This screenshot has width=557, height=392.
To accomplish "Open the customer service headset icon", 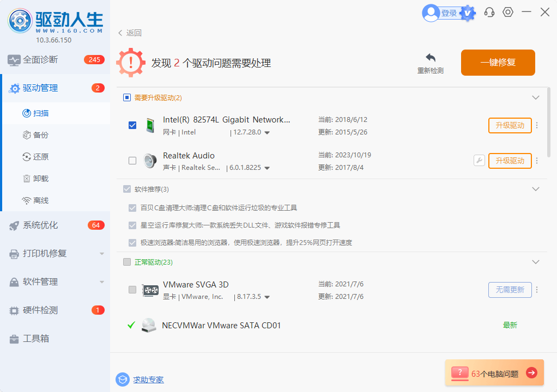I will pos(489,13).
